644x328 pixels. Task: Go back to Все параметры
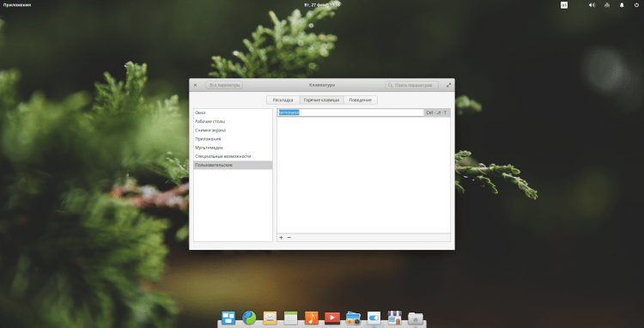pos(223,85)
